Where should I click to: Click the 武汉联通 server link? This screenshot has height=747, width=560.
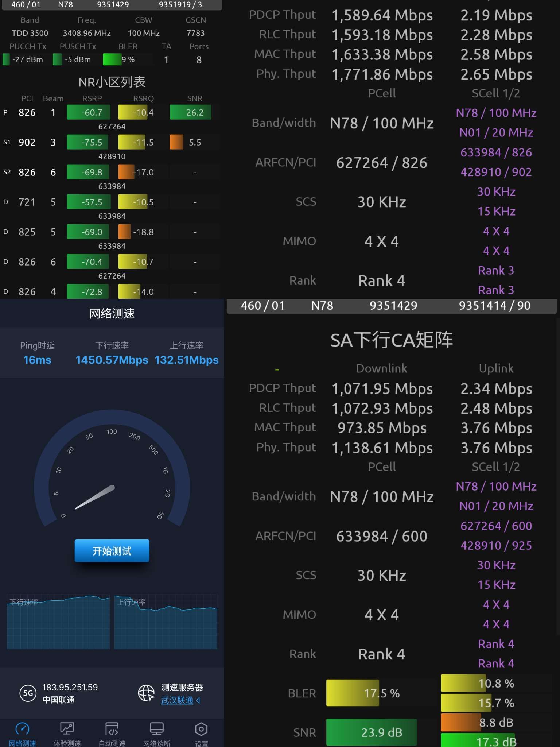pos(177,700)
